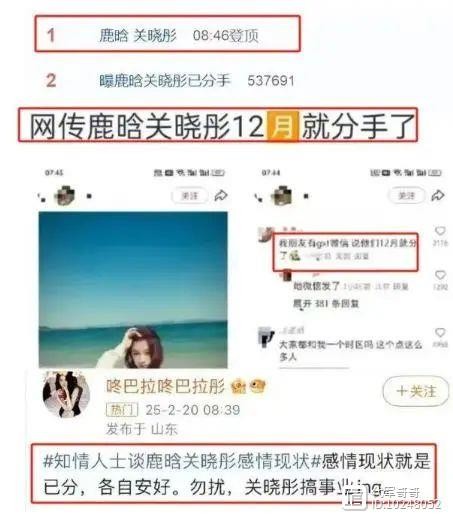Toggle 关注 follow button in 07:45 screen
453x521 pixels.
click(190, 196)
